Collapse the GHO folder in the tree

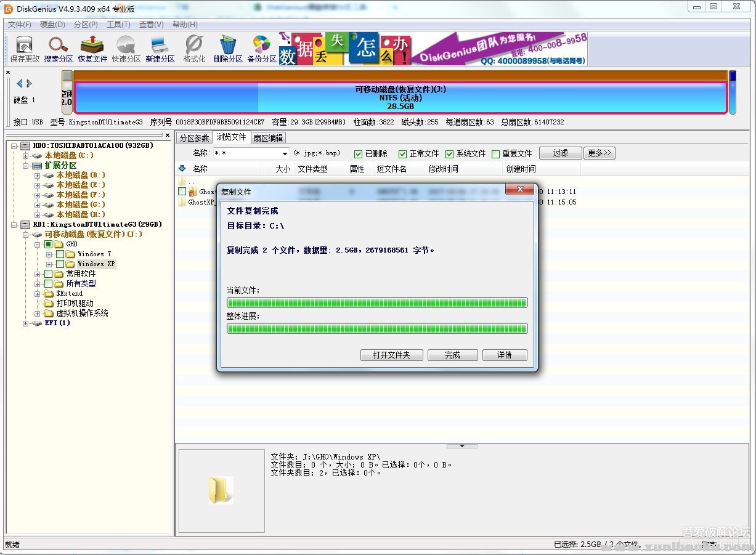(x=37, y=244)
